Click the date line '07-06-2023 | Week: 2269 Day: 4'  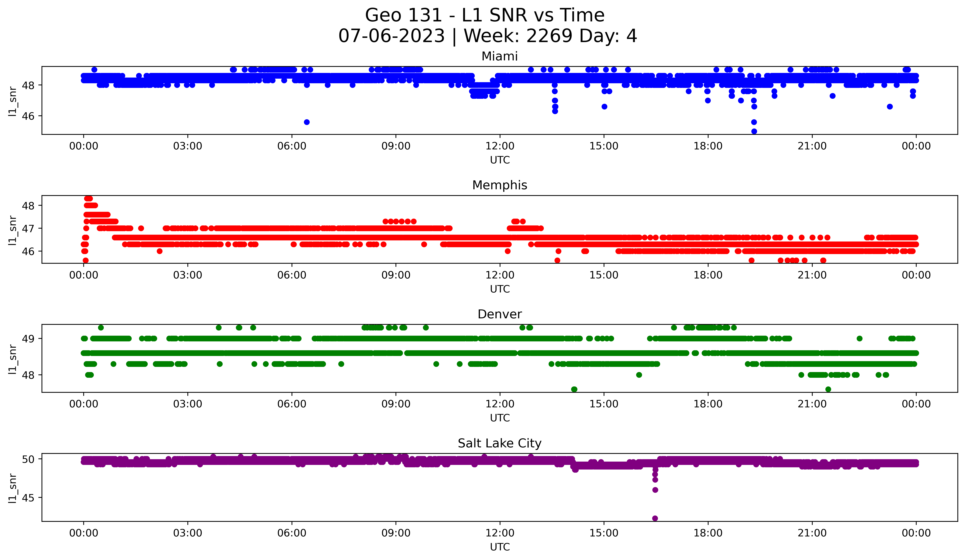point(487,36)
